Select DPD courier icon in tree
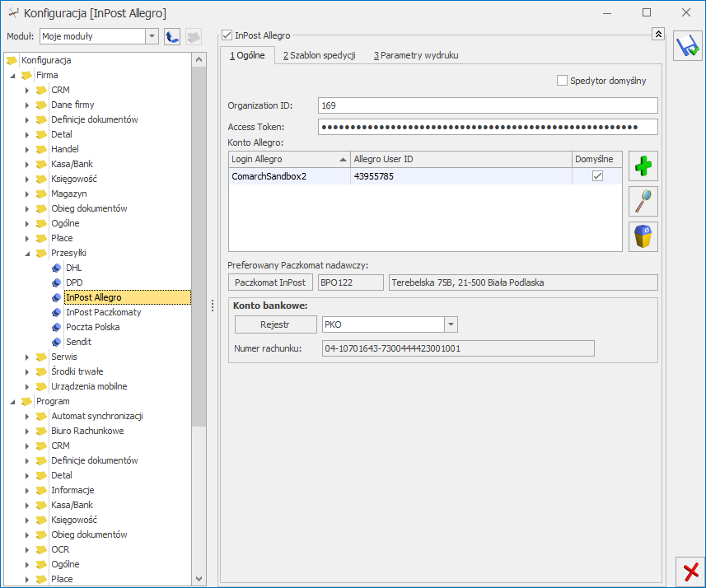Image resolution: width=706 pixels, height=588 pixels. (x=56, y=282)
